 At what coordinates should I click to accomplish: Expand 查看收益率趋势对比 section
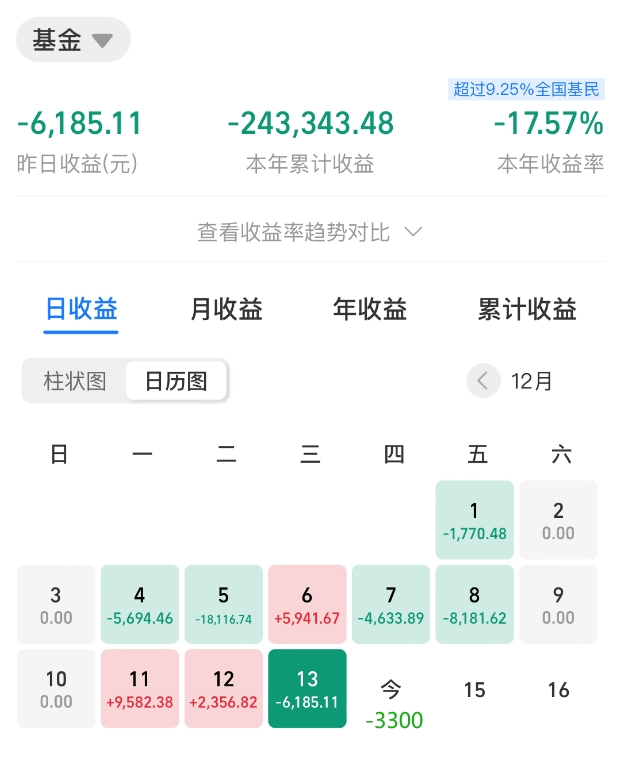[x=310, y=232]
